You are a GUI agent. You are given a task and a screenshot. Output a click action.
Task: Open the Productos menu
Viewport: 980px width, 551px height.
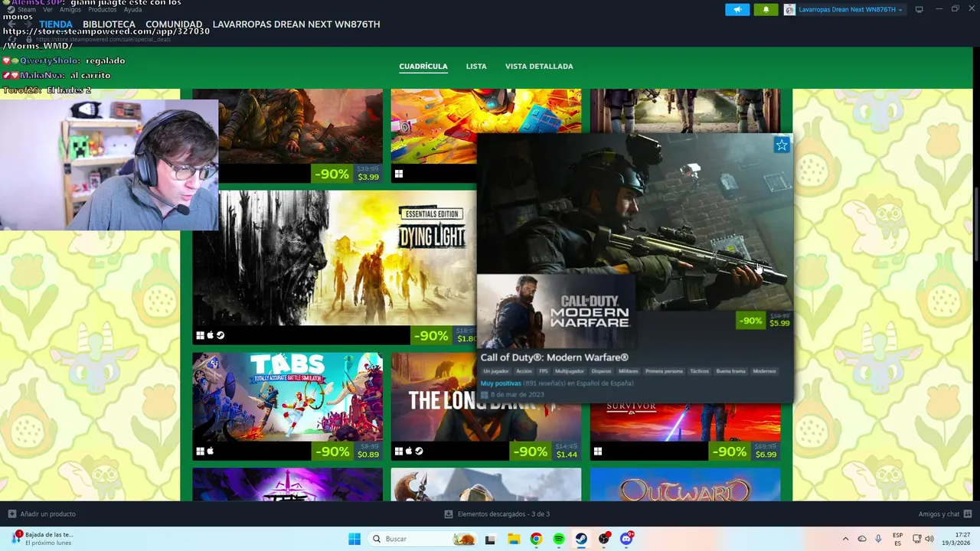point(103,10)
